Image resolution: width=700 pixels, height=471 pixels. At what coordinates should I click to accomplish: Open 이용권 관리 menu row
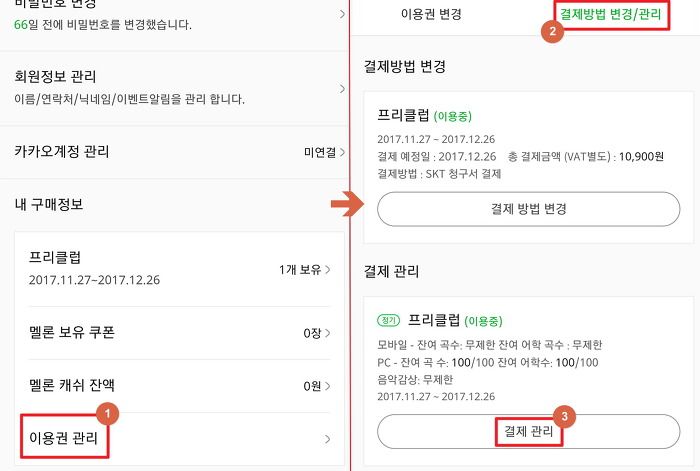pos(179,438)
